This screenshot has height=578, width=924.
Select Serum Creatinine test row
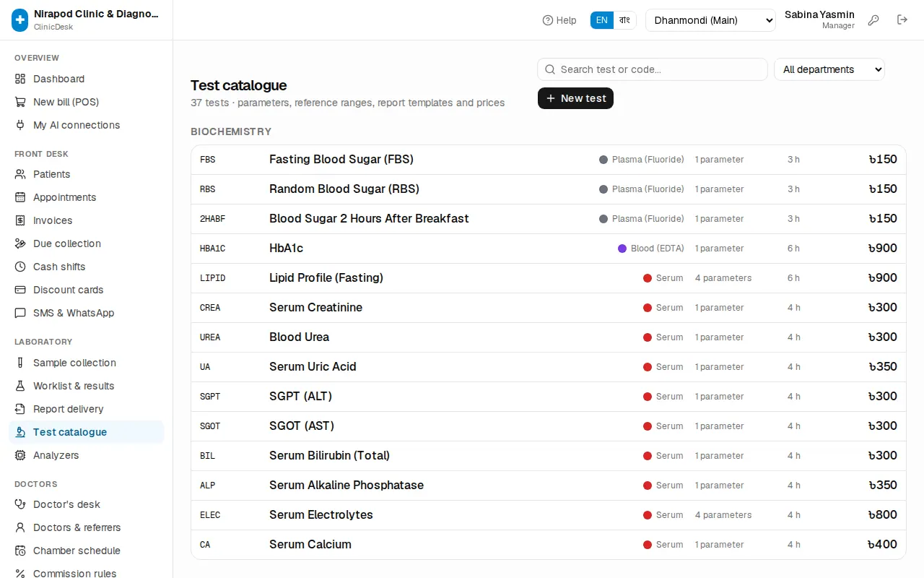click(549, 308)
